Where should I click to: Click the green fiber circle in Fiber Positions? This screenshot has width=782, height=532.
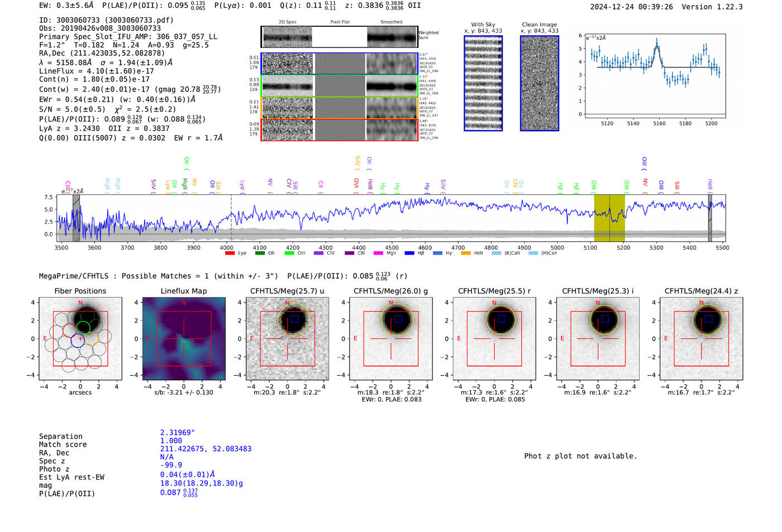tap(83, 328)
